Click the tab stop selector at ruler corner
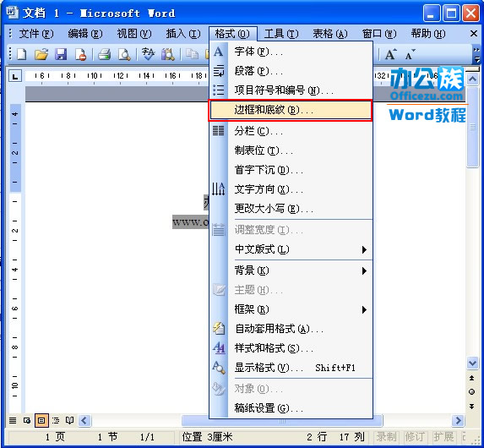 [x=15, y=76]
